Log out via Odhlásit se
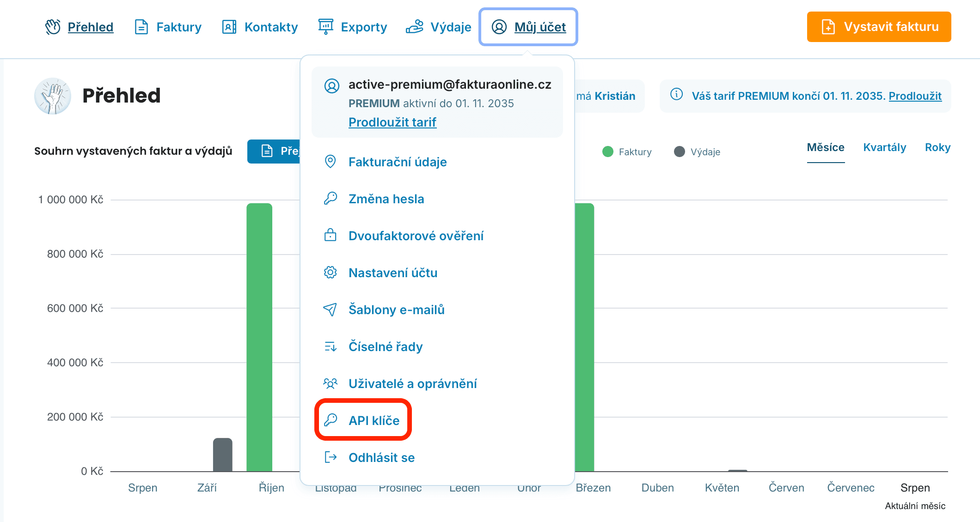The width and height of the screenshot is (980, 522). [x=381, y=457]
